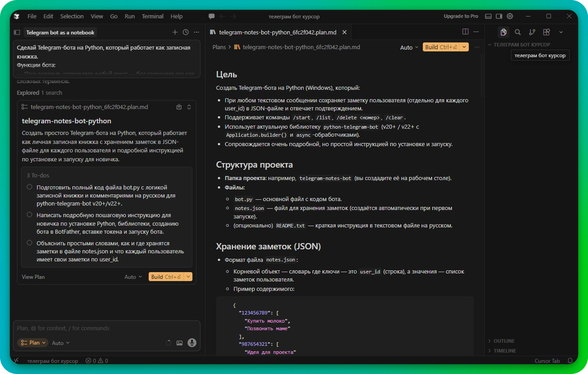The width and height of the screenshot is (588, 374).
Task: Start voice input with the microphone
Action: coord(192,343)
